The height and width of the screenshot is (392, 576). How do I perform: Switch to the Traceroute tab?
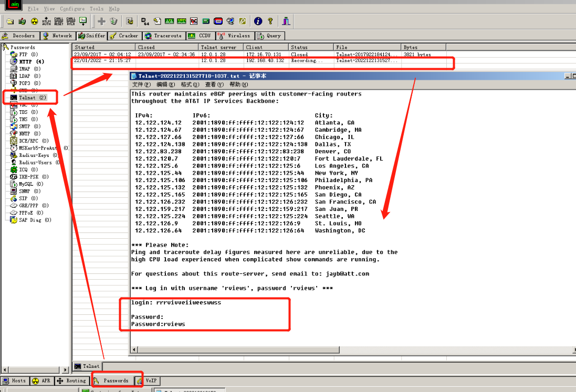163,36
